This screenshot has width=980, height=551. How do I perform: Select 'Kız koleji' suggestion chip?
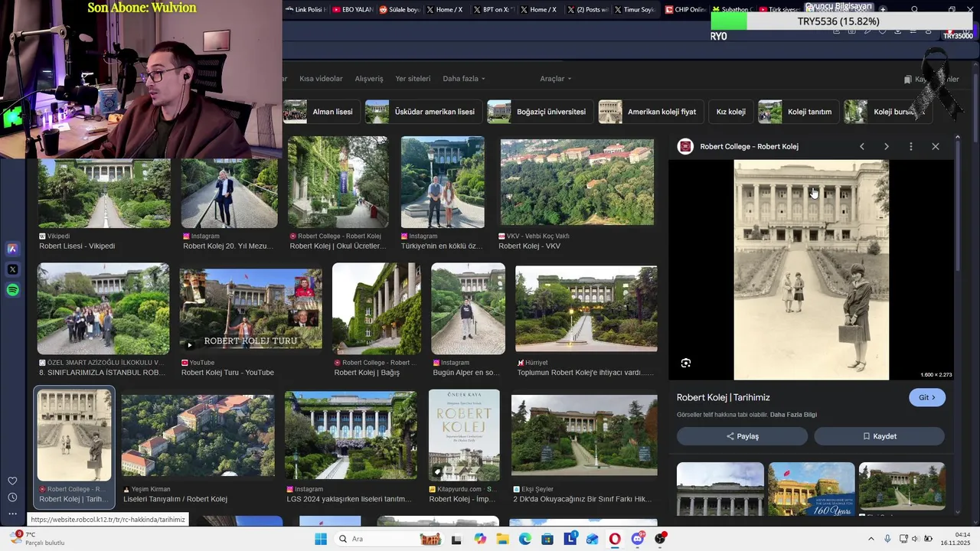730,112
